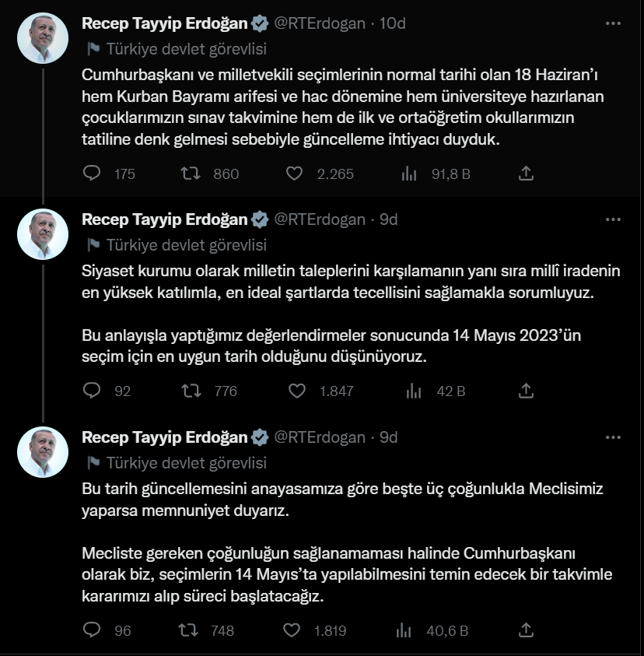Open more options menu for first tweet

[613, 23]
